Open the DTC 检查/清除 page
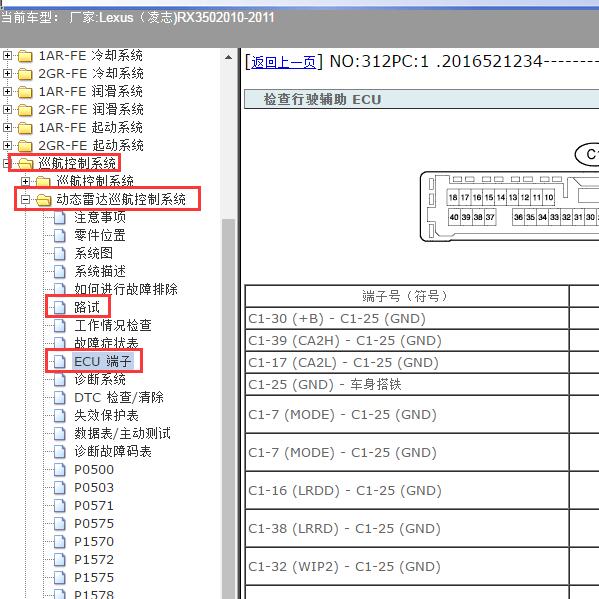 coord(119,397)
